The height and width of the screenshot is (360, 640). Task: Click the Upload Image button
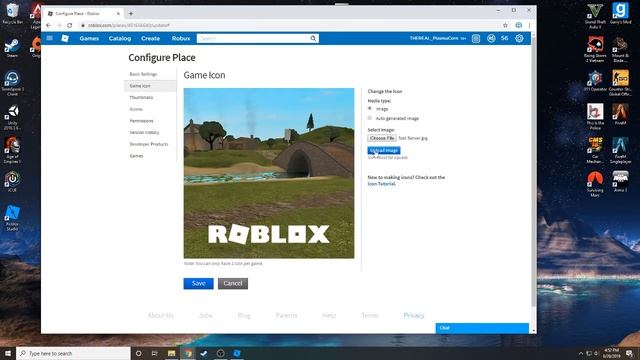point(384,150)
